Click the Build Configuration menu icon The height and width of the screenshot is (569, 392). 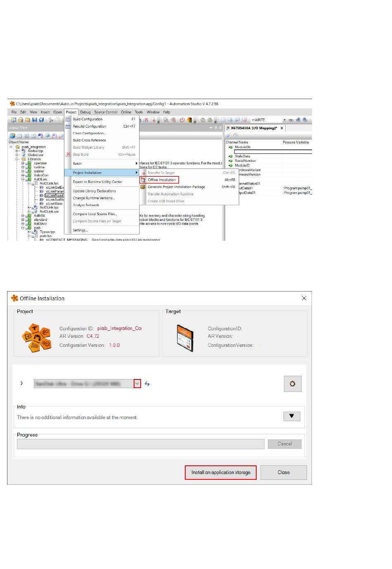coord(68,119)
